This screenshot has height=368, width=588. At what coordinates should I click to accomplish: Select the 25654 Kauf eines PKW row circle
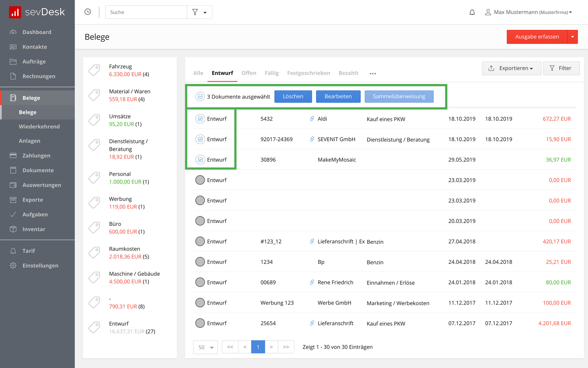click(200, 323)
